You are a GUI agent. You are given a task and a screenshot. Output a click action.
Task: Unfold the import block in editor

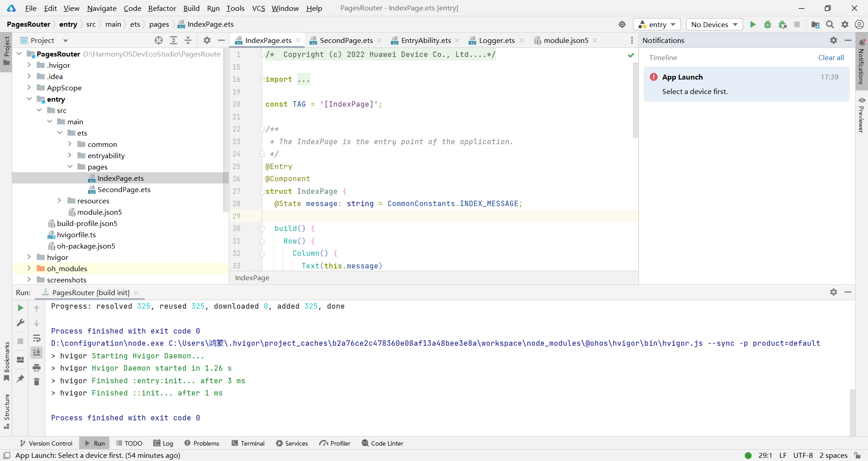pos(262,79)
